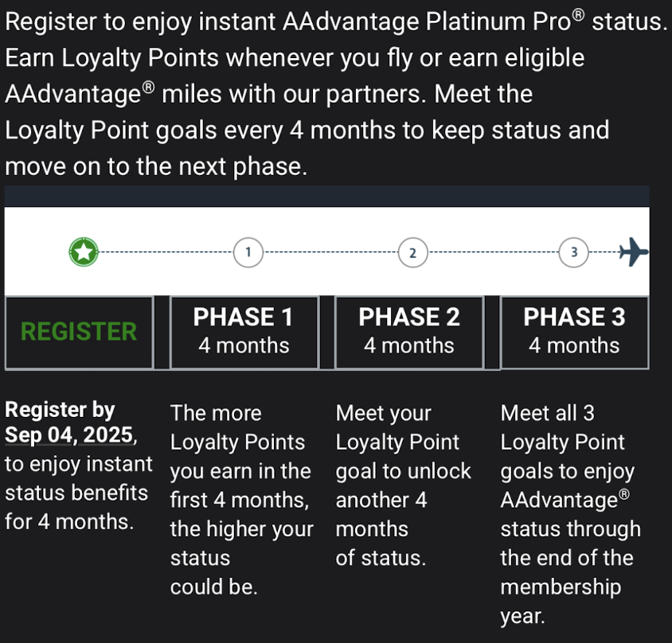
Task: Click the "Earn Loyalty Points whenever you fly" sentence
Action: tap(295, 58)
